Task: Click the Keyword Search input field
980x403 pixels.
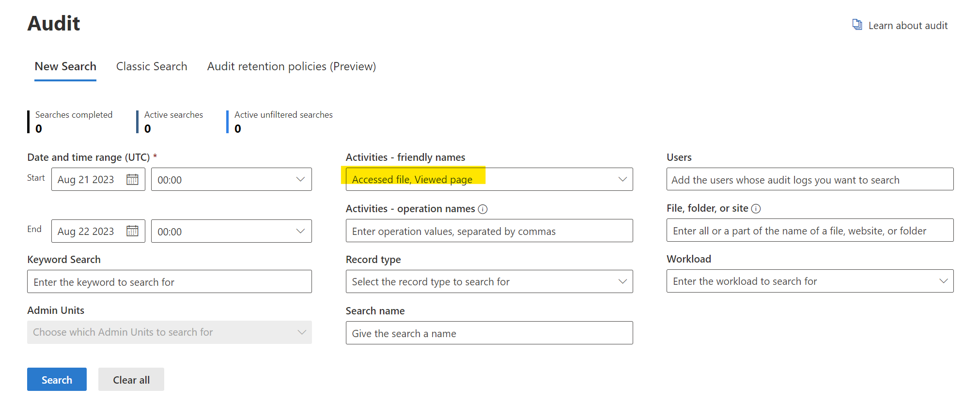Action: [169, 282]
